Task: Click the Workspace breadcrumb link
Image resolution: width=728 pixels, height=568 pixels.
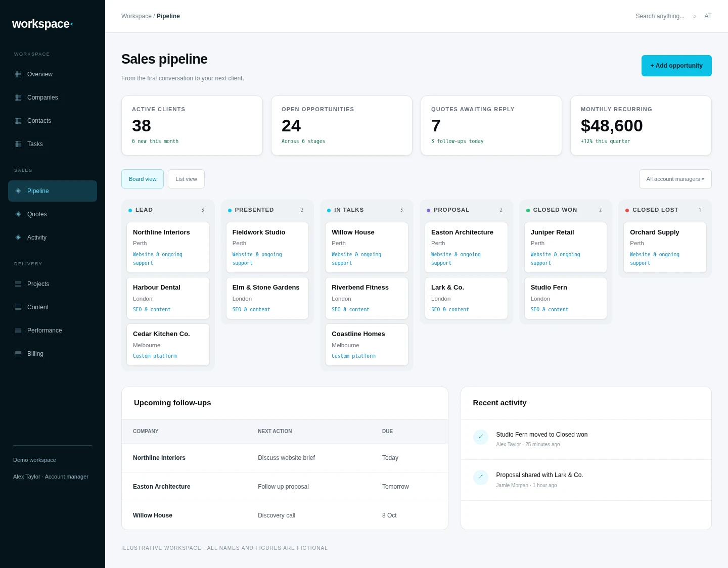Action: [136, 16]
